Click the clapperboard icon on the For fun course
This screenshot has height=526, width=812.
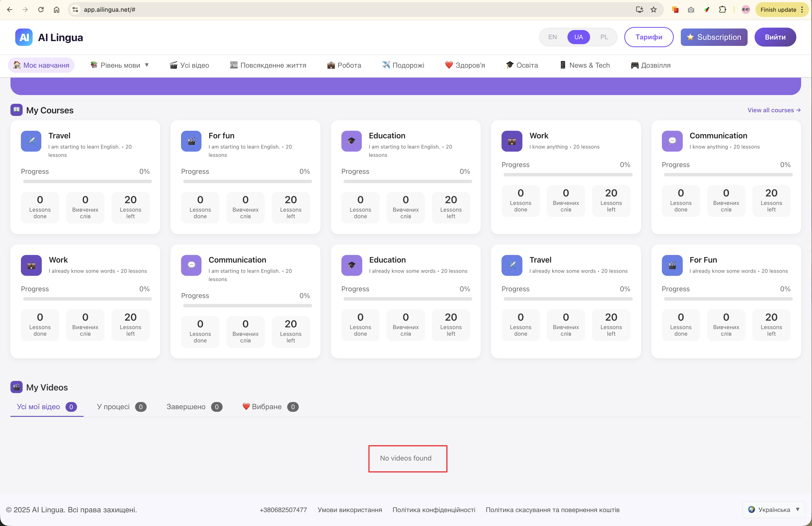[191, 141]
